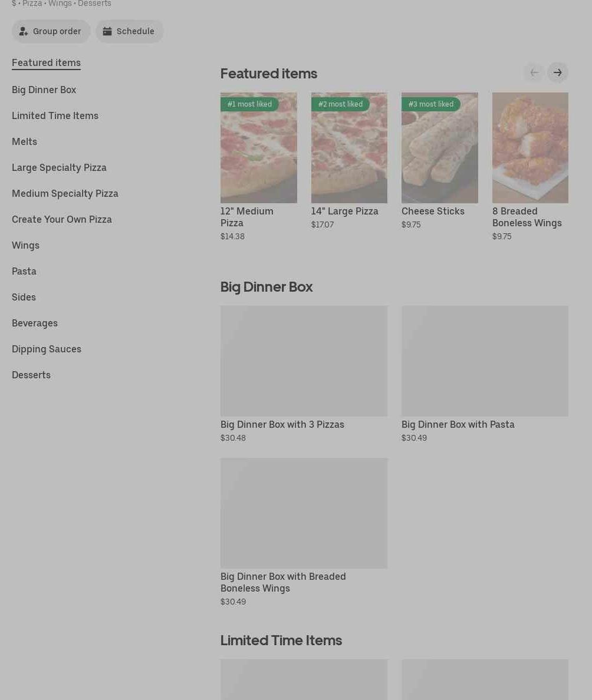The image size is (592, 700).
Task: Click the #1 most liked badge
Action: pos(249,104)
